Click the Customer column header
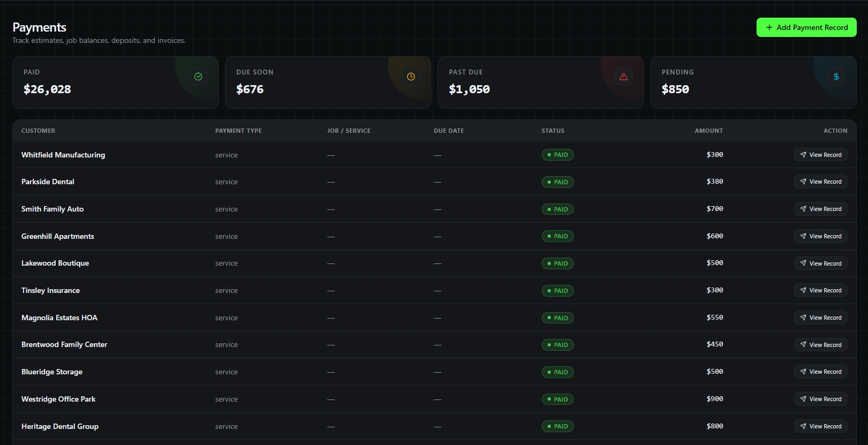 click(x=38, y=131)
